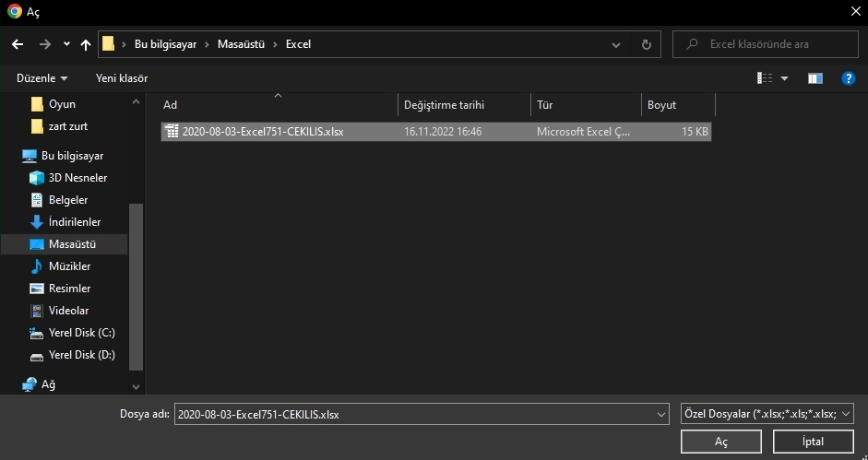Open recent locations dropdown arrow

[66, 44]
